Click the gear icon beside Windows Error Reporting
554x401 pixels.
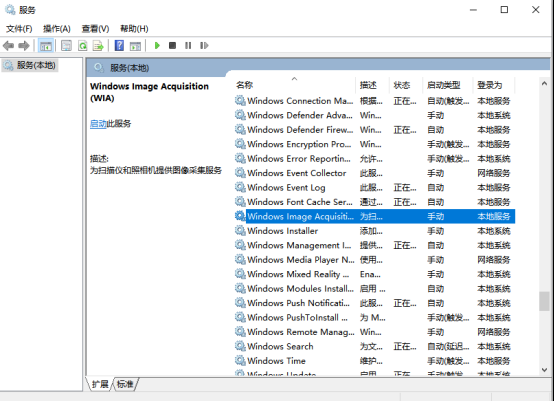pos(240,159)
